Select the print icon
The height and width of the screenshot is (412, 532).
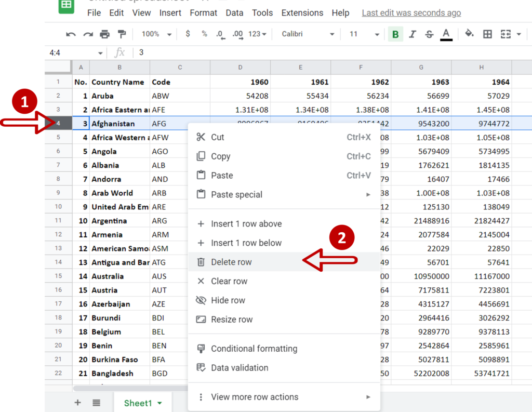tap(105, 34)
